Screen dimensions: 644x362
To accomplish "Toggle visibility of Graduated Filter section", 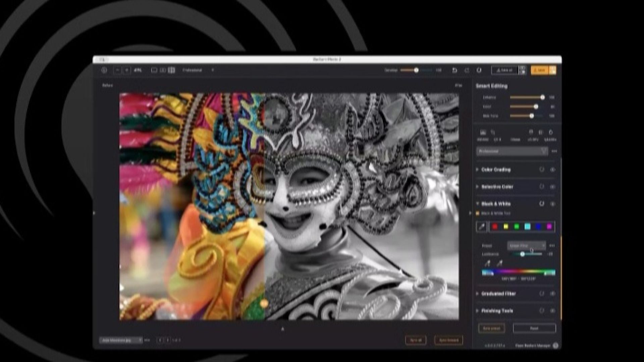I will [x=552, y=294].
